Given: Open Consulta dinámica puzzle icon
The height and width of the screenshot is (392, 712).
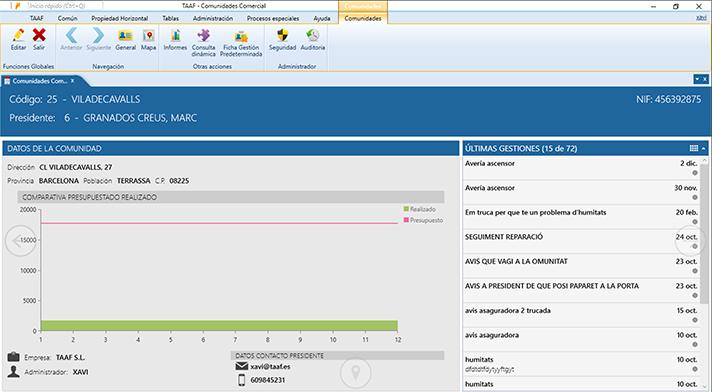Looking at the screenshot, I should click(203, 35).
